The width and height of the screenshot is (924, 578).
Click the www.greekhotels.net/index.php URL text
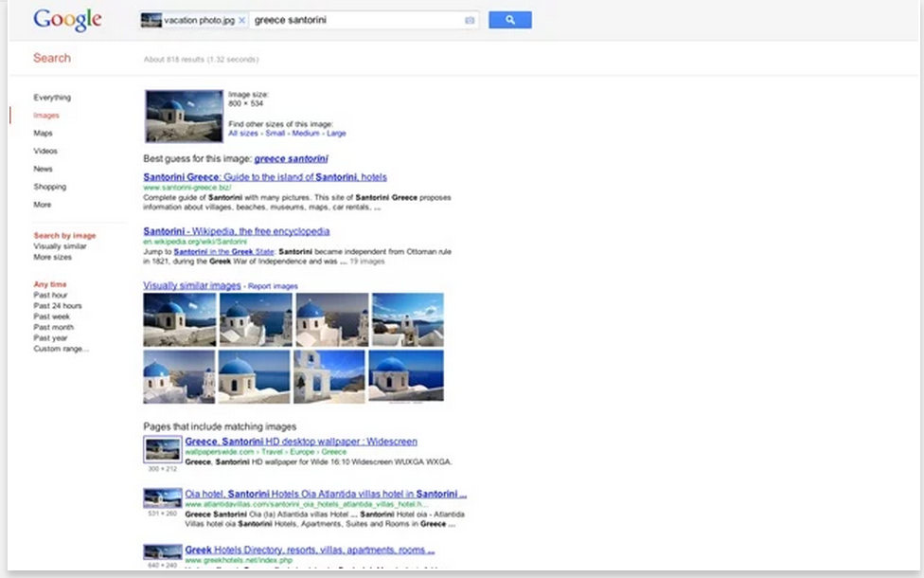(x=239, y=560)
